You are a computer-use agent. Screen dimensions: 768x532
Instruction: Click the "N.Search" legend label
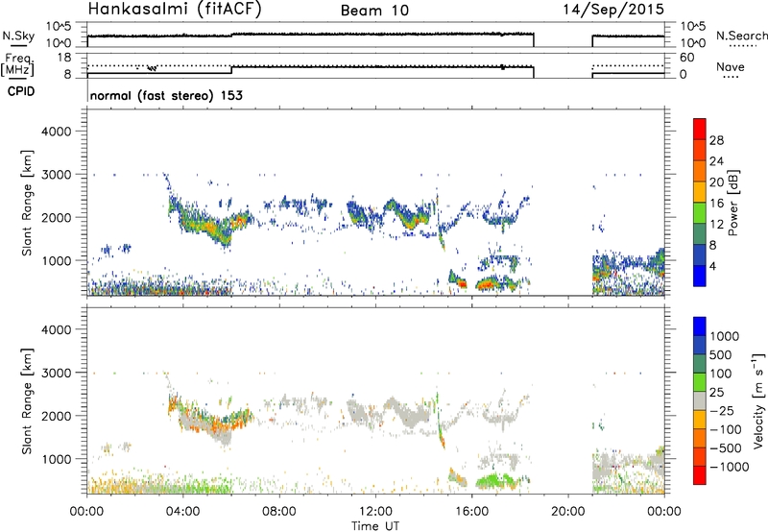(x=741, y=36)
